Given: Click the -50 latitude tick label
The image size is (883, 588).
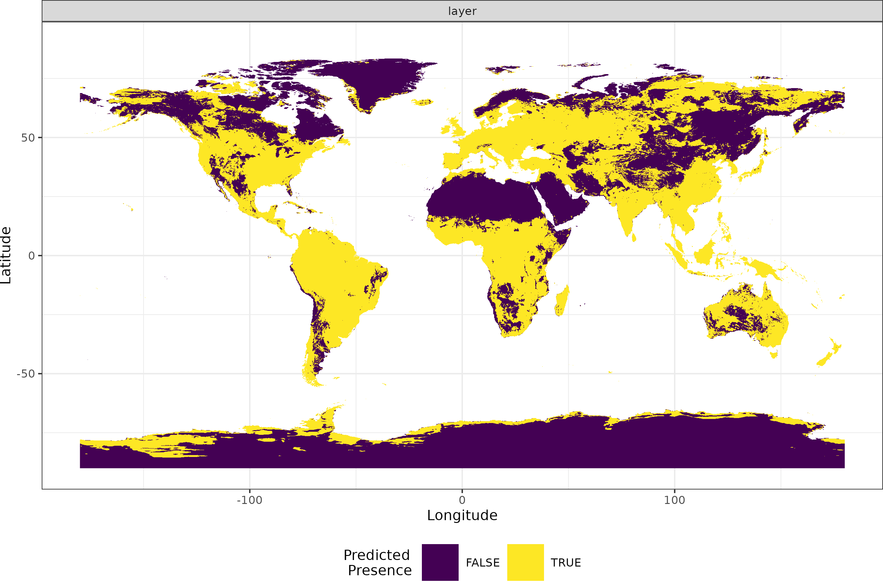Looking at the screenshot, I should coord(26,374).
